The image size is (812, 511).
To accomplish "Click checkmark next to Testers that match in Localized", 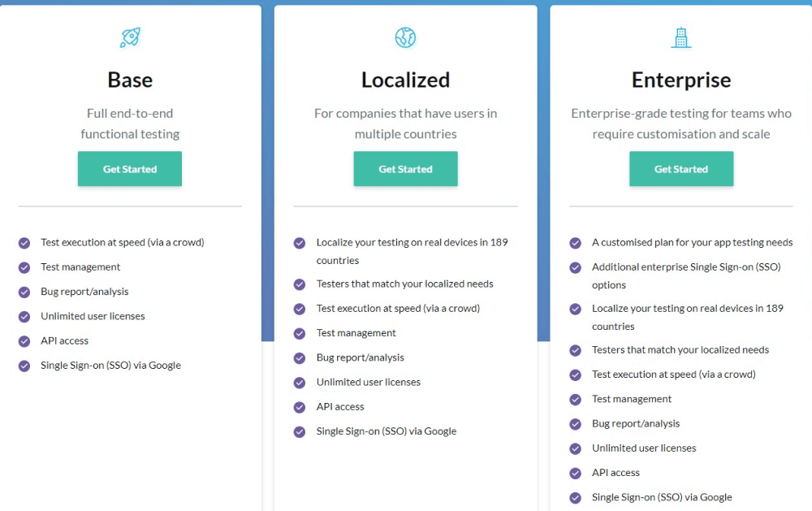I will click(x=300, y=284).
